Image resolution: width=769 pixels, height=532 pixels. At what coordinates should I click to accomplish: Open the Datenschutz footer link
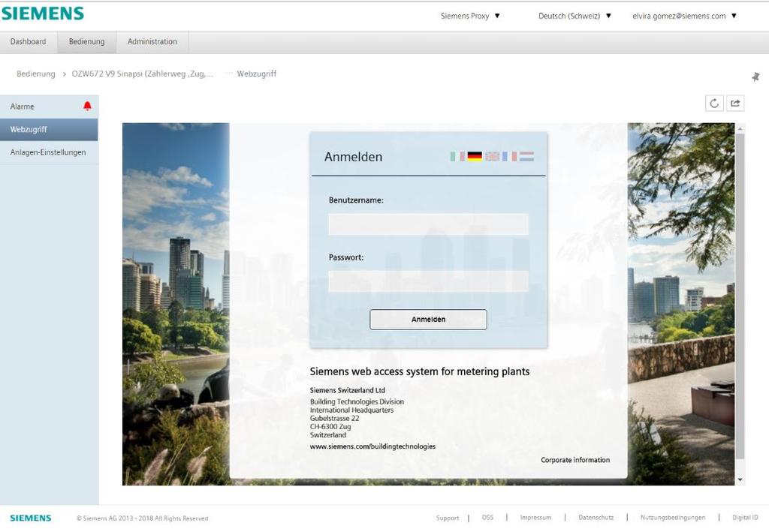[x=596, y=517]
